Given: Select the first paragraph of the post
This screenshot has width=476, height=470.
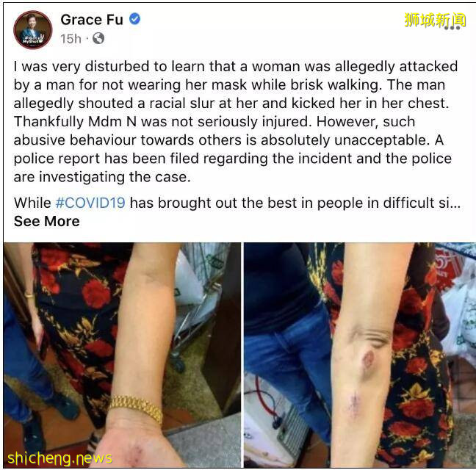Looking at the screenshot, I should coord(236,122).
